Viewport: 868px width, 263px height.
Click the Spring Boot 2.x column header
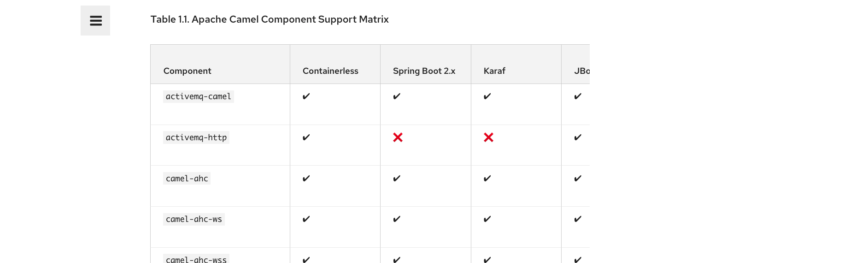(424, 71)
